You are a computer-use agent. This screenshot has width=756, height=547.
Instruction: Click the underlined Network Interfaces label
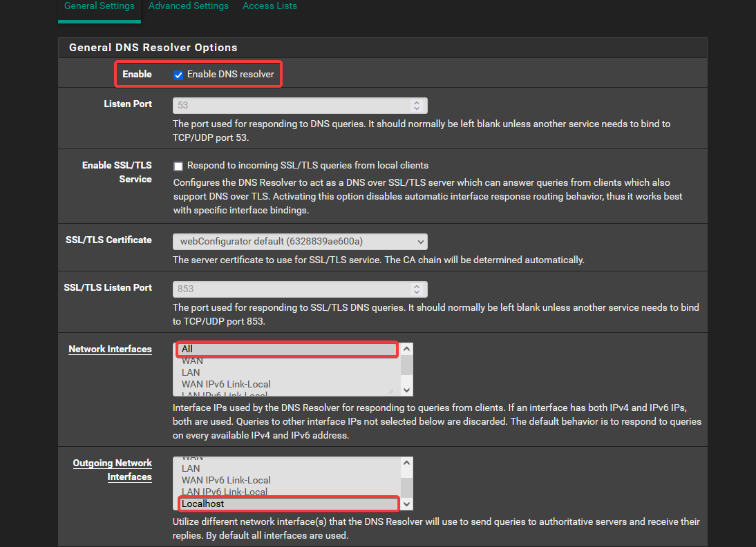(110, 349)
